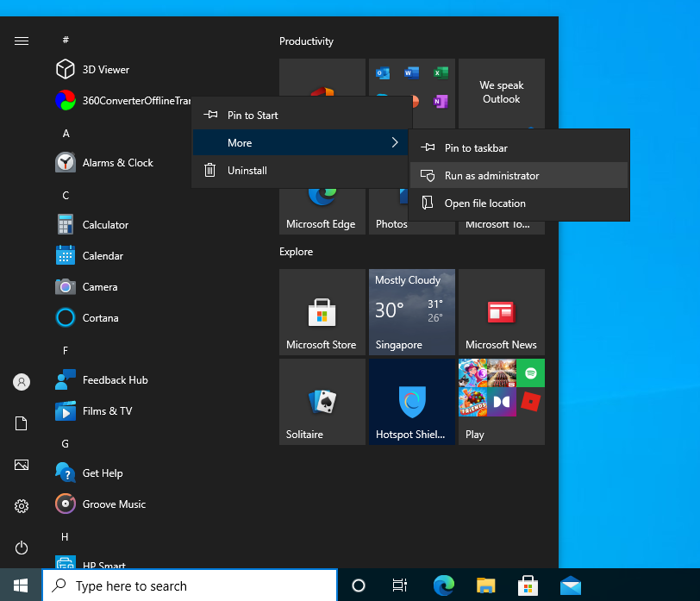The height and width of the screenshot is (601, 700).
Task: Click the letter H section header
Action: (66, 537)
